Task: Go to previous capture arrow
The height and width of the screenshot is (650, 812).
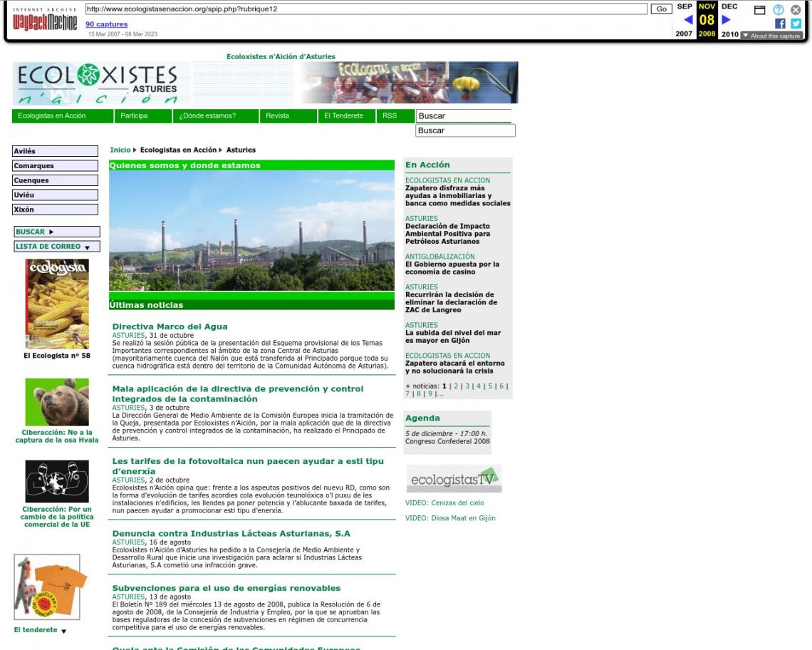Action: pyautogui.click(x=688, y=20)
